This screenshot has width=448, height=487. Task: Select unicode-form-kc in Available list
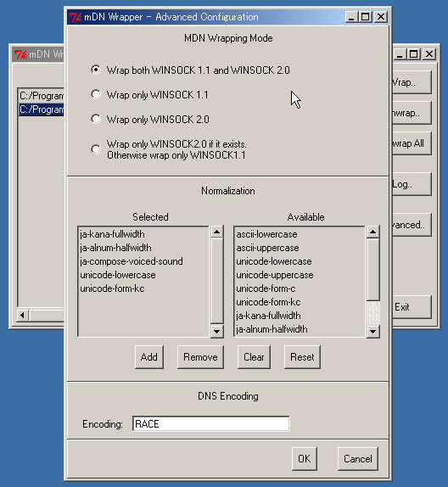pyautogui.click(x=268, y=302)
